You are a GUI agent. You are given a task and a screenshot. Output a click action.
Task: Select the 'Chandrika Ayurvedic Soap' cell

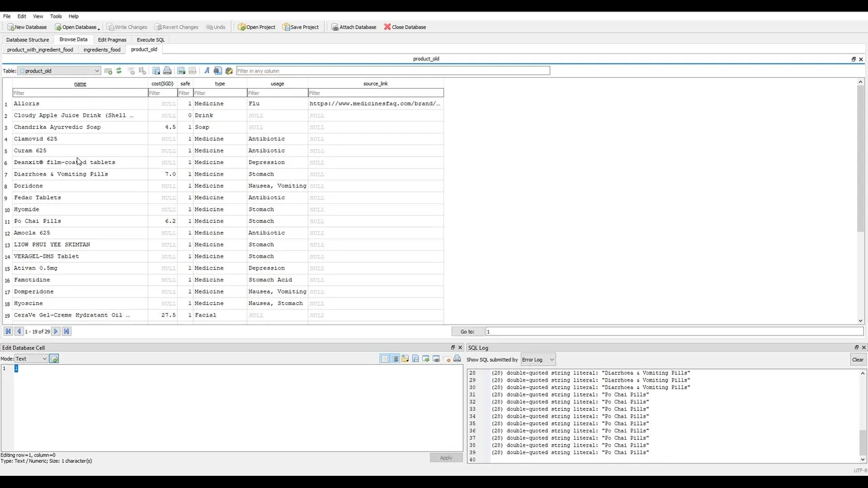[80, 127]
